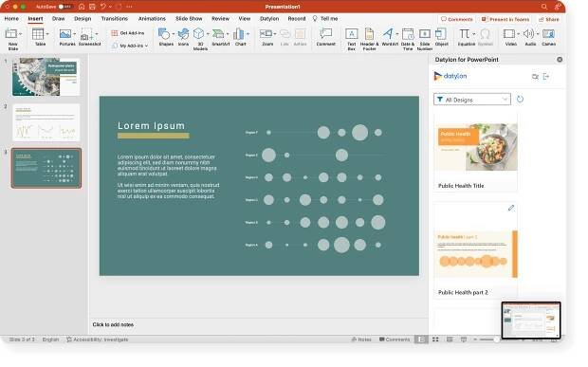The image size is (588, 367).
Task: Switch to the Draw tab
Action: (58, 18)
